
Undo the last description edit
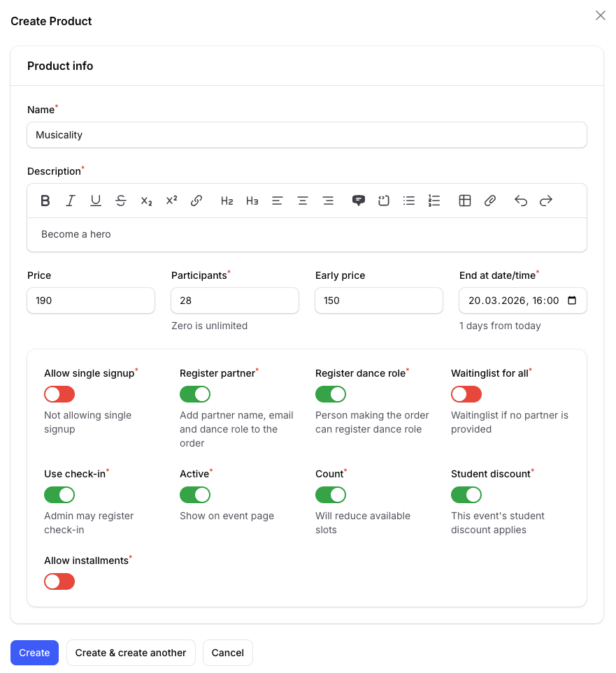click(x=521, y=201)
